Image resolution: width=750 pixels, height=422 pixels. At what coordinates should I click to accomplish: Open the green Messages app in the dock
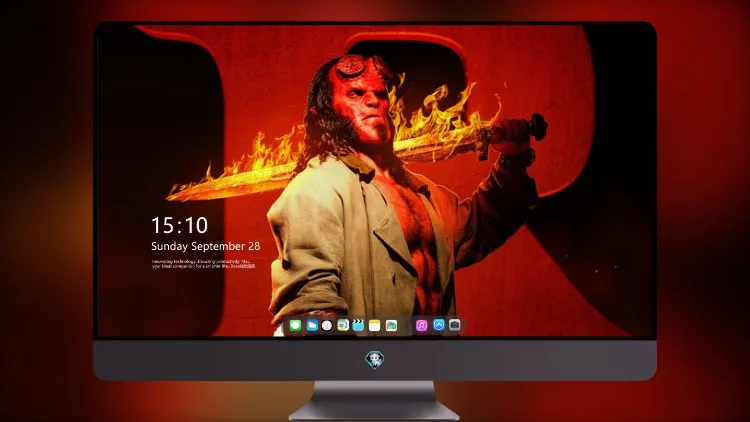tap(295, 326)
